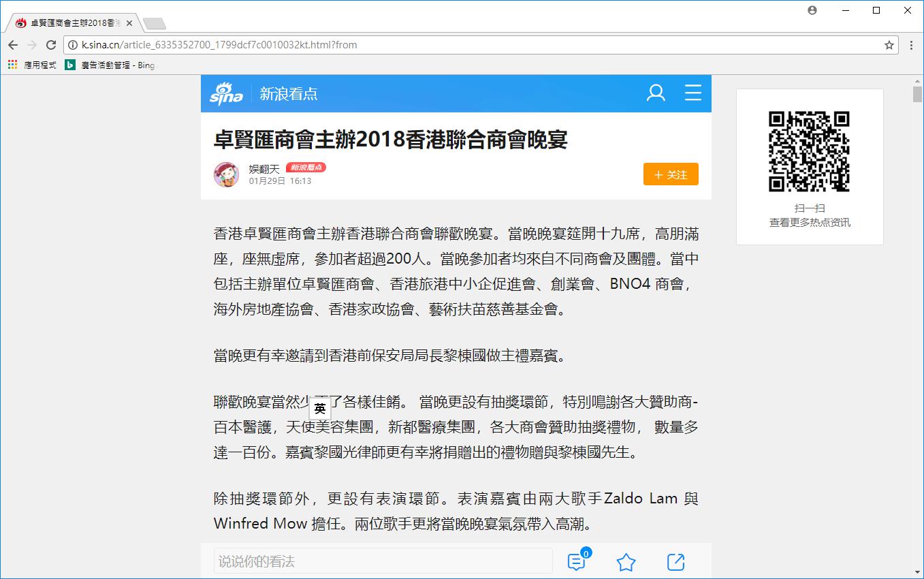Click the Chrome profile icon in title bar
This screenshot has width=924, height=579.
(812, 10)
